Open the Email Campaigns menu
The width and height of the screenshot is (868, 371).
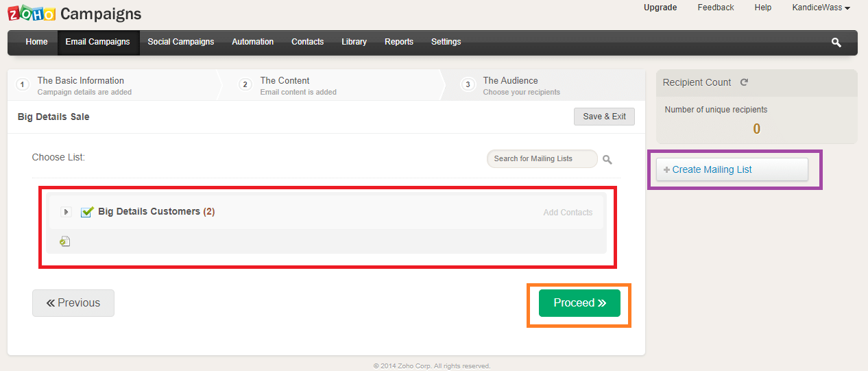coord(97,42)
